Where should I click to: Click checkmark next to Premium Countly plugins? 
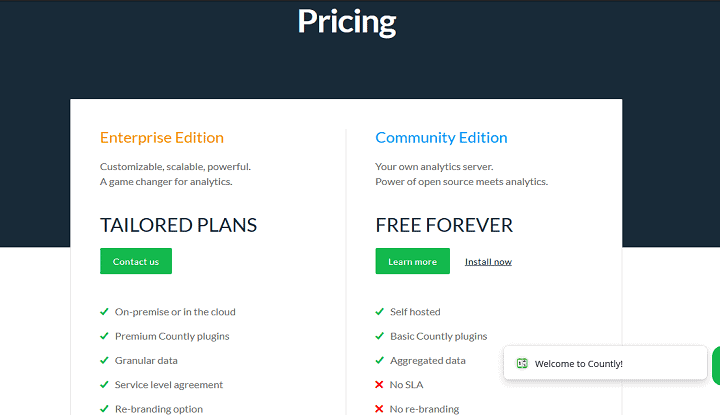coord(104,336)
